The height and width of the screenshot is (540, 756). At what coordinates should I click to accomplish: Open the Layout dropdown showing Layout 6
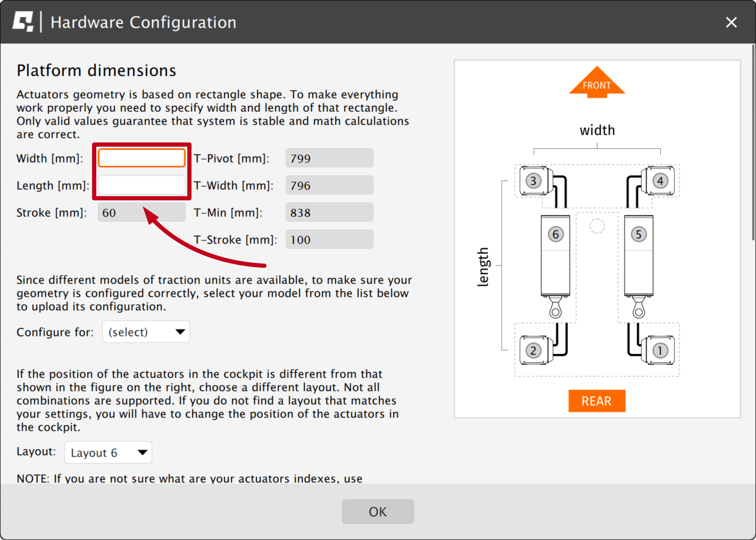click(108, 452)
